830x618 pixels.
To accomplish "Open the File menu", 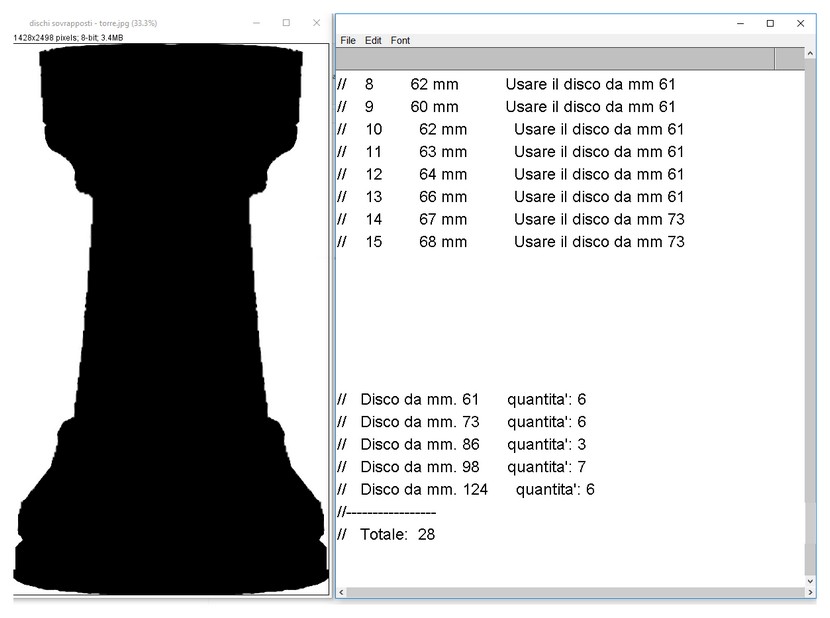I will [348, 41].
